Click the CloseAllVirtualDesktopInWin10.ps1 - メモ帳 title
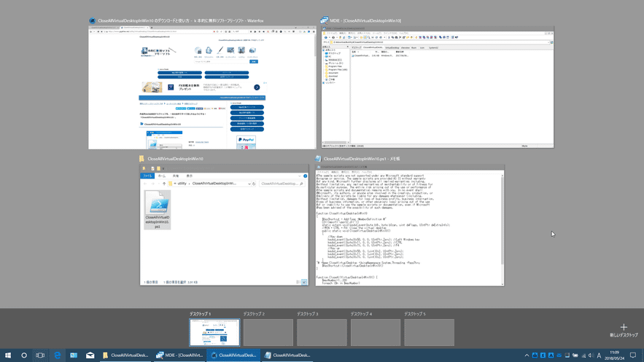The image size is (644, 362). (362, 159)
